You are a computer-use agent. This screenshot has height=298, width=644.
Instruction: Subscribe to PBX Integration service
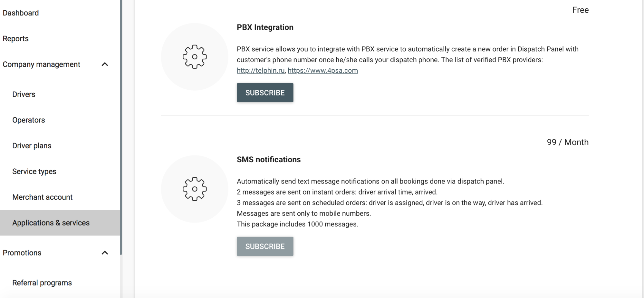(265, 93)
